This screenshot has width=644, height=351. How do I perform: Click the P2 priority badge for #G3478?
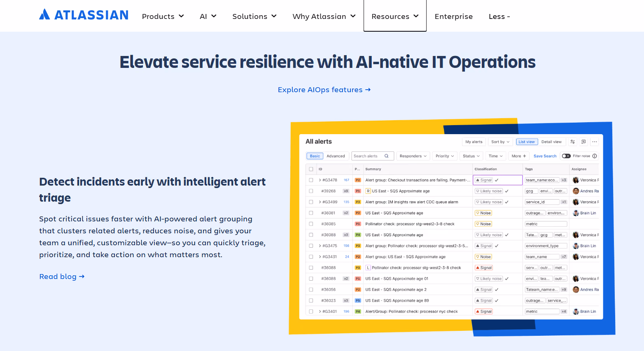pos(358,180)
